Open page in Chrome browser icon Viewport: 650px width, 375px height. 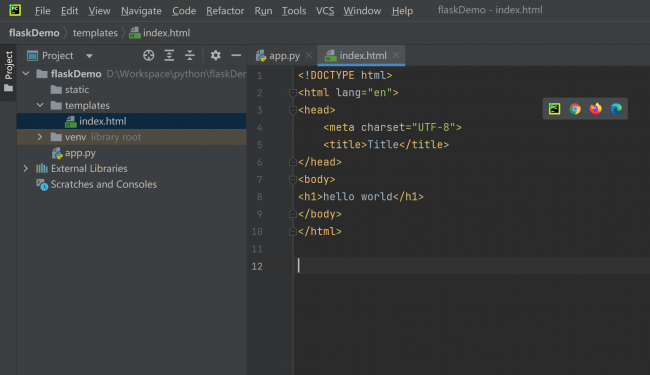pyautogui.click(x=575, y=109)
